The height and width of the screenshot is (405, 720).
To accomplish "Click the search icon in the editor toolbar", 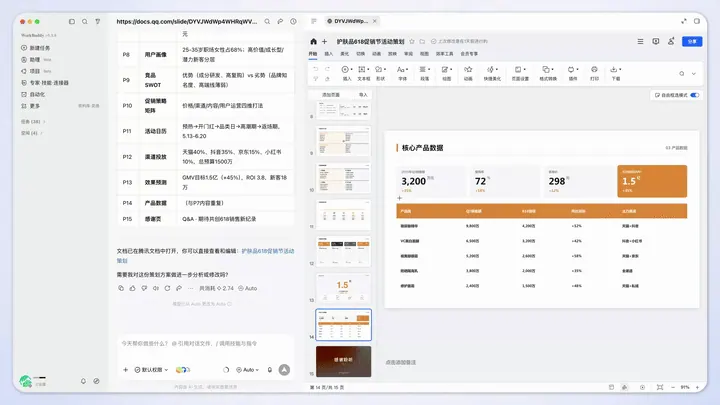I will [682, 73].
